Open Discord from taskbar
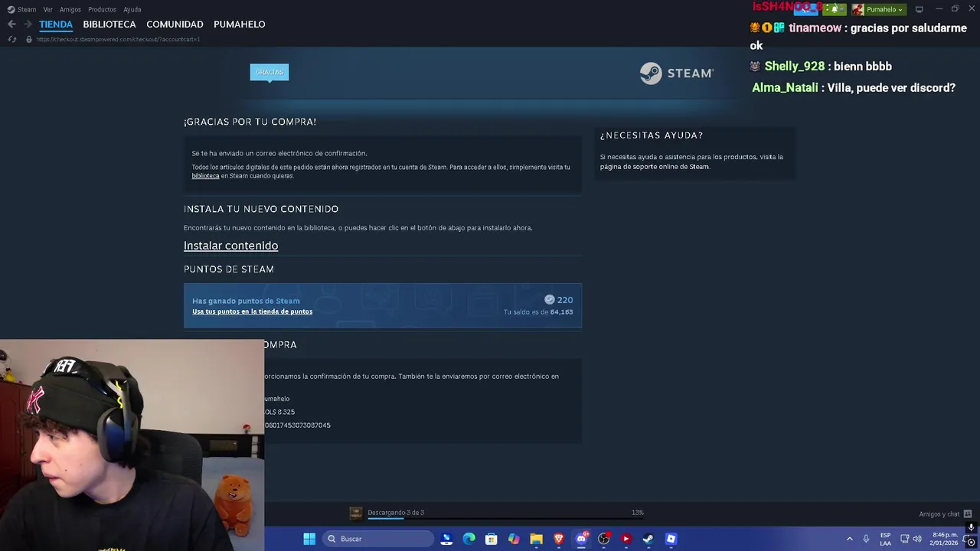 pyautogui.click(x=581, y=539)
